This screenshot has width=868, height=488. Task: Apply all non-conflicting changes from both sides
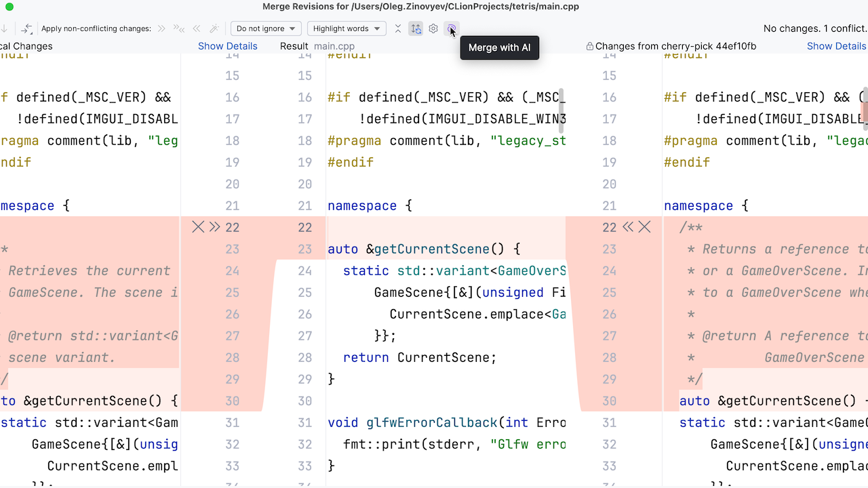click(179, 29)
